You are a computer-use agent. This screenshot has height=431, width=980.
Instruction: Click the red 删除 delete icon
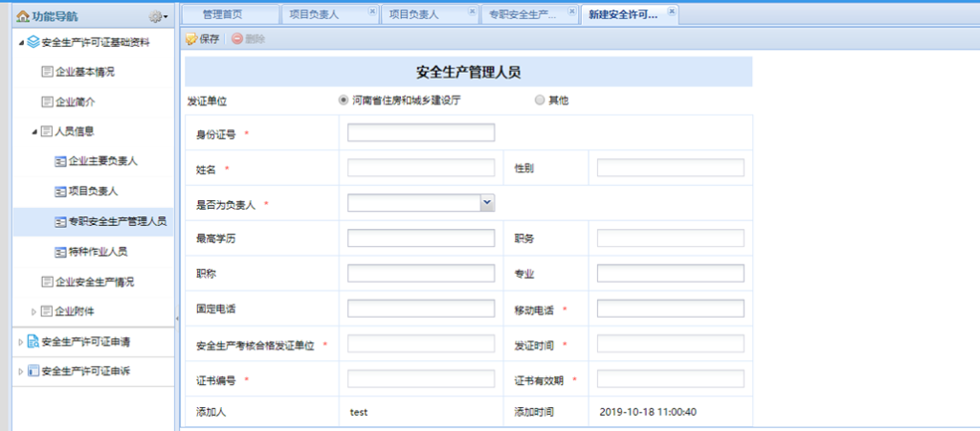237,38
